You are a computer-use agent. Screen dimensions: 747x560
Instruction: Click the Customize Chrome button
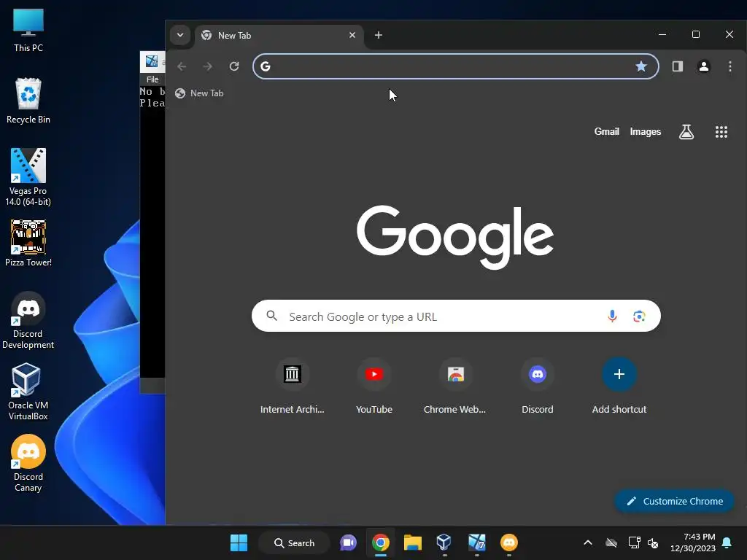(674, 501)
